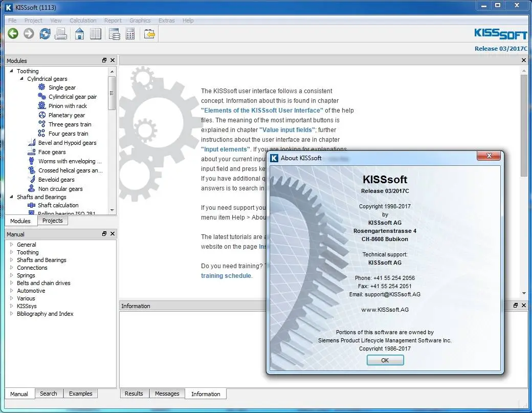Switch to the Results tab
The width and height of the screenshot is (532, 413).
(134, 394)
